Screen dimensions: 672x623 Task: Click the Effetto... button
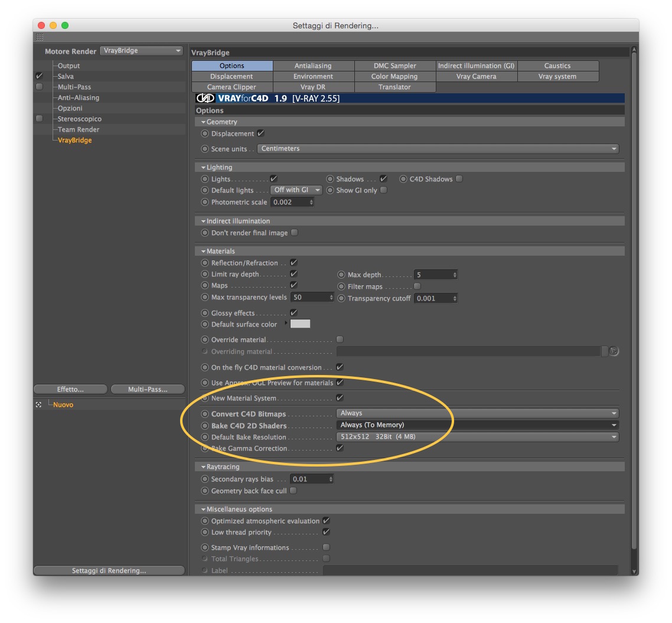click(70, 389)
